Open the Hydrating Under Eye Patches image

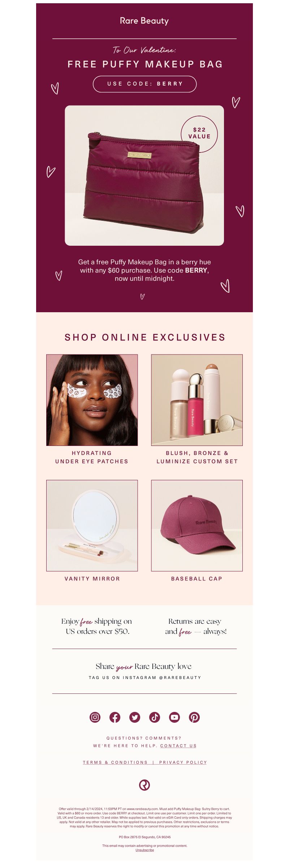pyautogui.click(x=92, y=400)
